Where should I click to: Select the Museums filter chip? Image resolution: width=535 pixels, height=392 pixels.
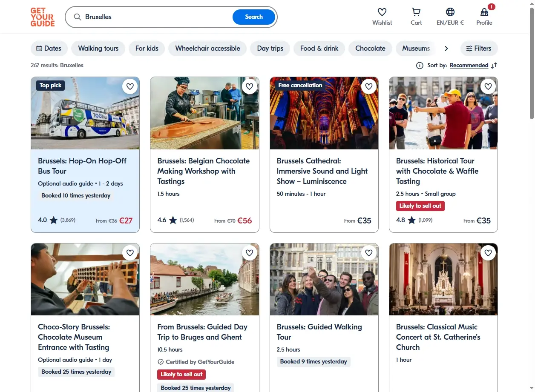pos(416,49)
